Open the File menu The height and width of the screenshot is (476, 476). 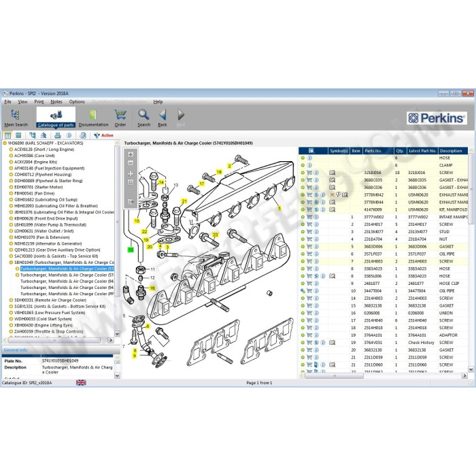click(7, 102)
